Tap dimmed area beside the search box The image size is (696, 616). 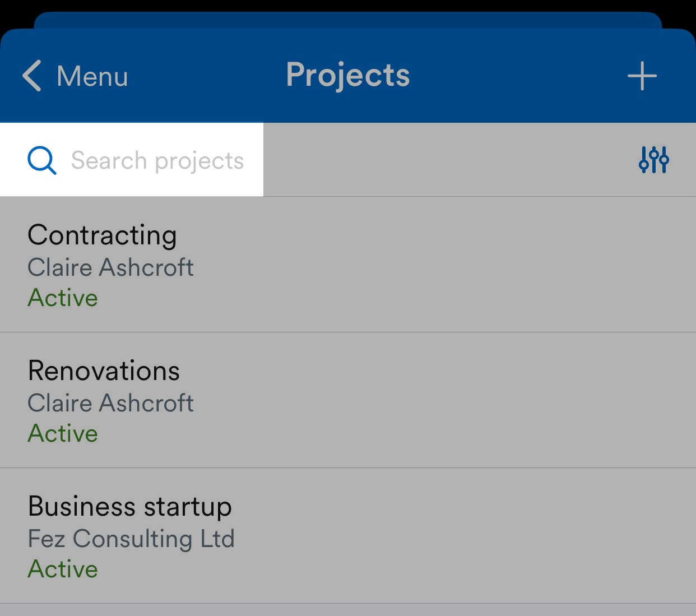pyautogui.click(x=448, y=160)
